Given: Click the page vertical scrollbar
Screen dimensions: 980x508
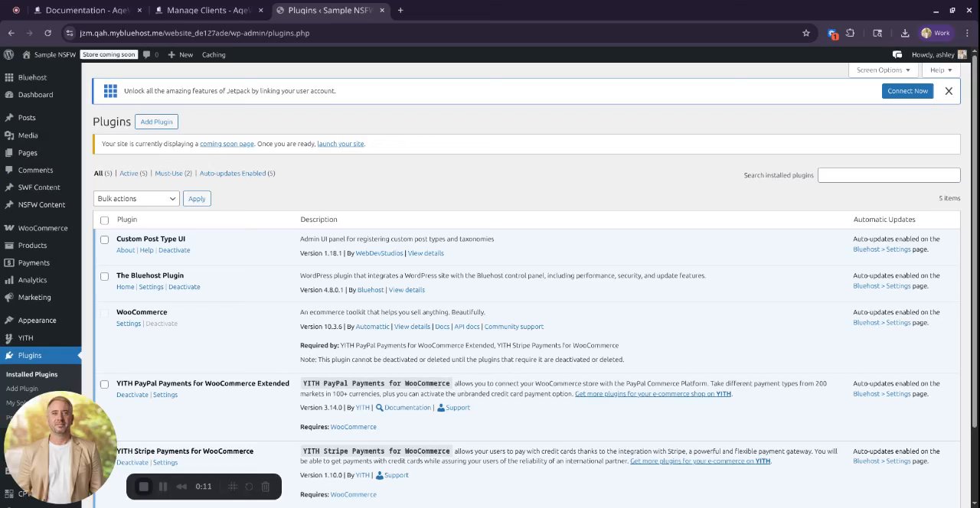Looking at the screenshot, I should [x=975, y=241].
